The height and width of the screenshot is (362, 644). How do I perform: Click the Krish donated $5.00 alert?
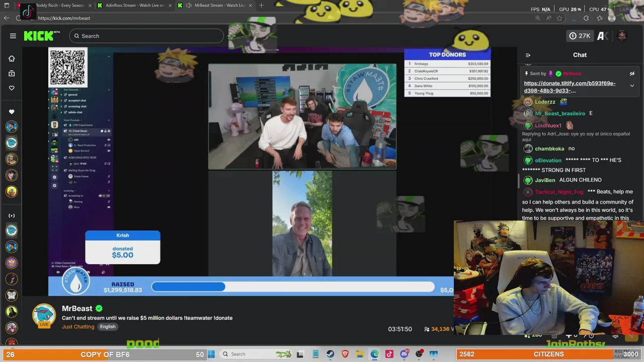click(123, 247)
